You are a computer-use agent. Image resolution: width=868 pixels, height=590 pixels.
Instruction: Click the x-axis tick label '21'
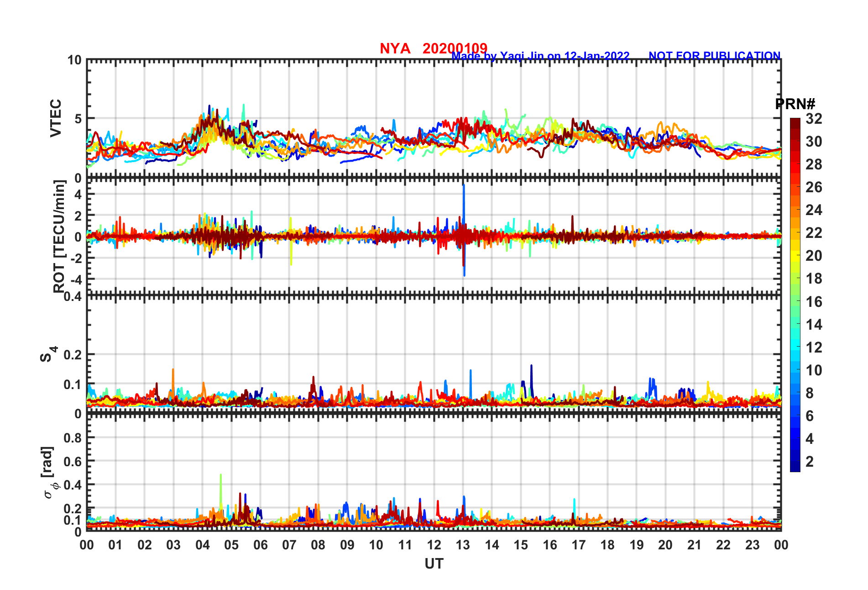[x=694, y=545]
